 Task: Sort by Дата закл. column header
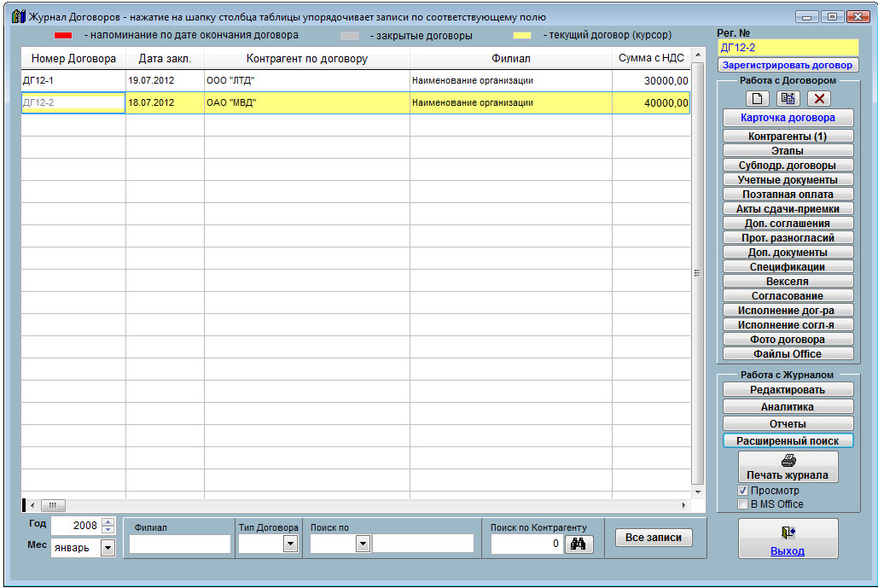tap(166, 58)
